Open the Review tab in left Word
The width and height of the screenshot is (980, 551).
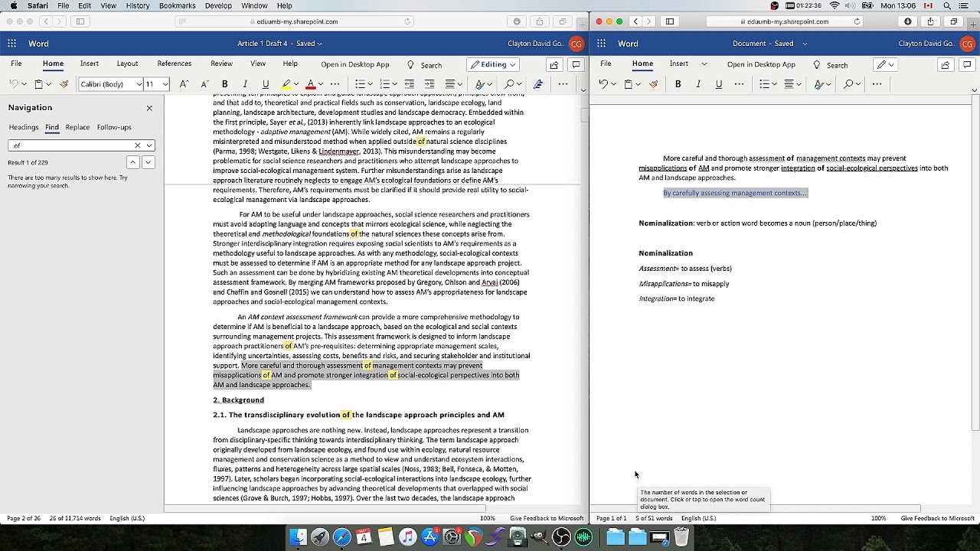(221, 64)
